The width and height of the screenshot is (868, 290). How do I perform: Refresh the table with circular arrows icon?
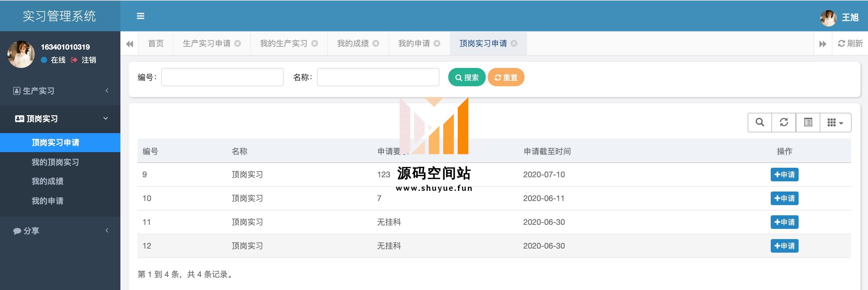tap(784, 122)
